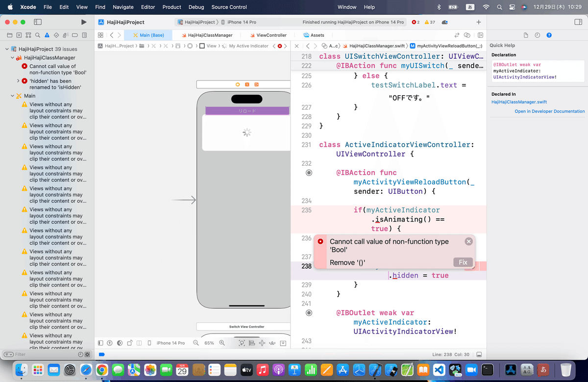Select the Issue navigator warning icon

coord(47,35)
